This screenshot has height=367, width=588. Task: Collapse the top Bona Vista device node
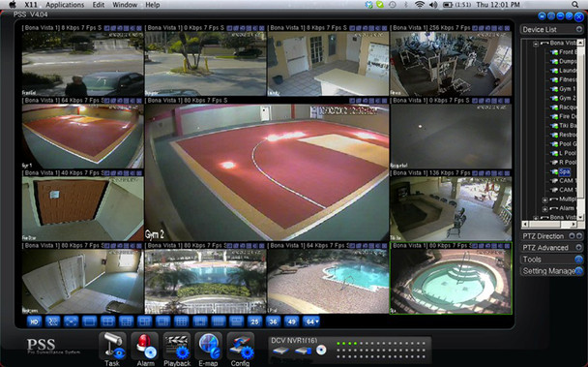(x=536, y=44)
